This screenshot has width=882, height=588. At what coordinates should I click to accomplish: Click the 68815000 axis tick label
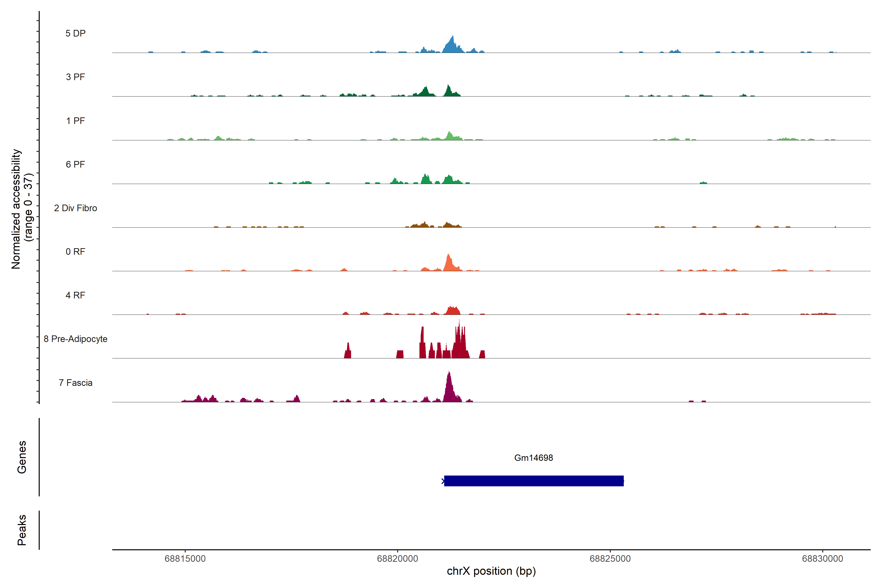[185, 558]
